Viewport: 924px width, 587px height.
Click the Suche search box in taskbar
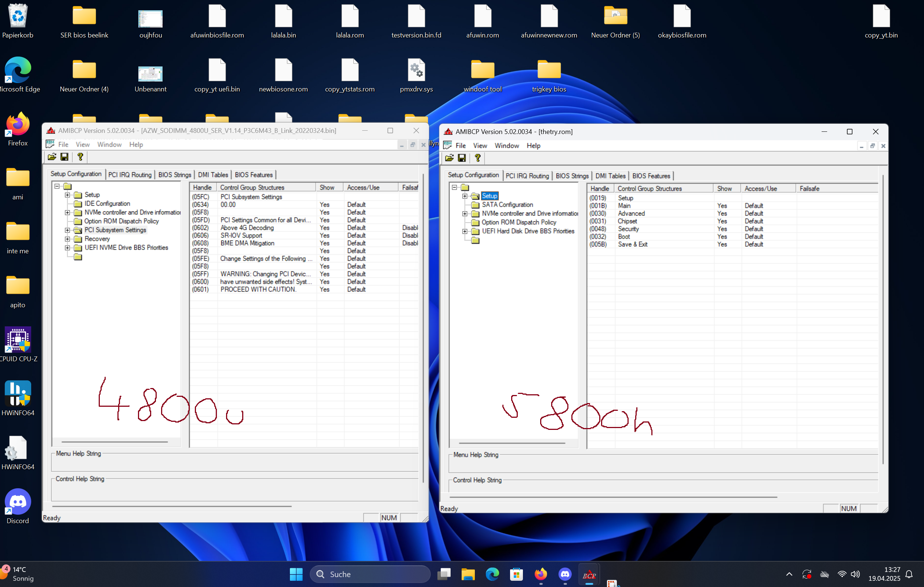[x=370, y=574]
